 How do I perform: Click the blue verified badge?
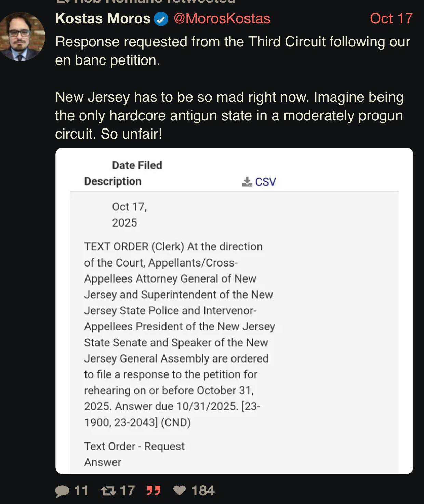(161, 19)
